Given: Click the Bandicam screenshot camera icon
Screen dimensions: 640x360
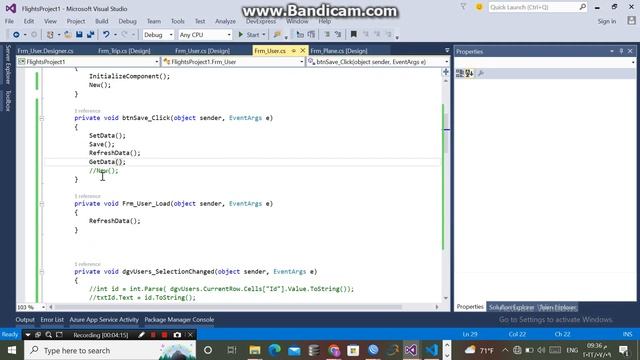Looking at the screenshot, I should (x=177, y=335).
